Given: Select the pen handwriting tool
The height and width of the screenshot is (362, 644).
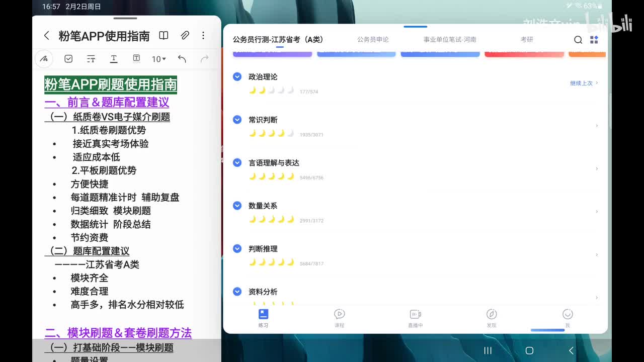Looking at the screenshot, I should (x=44, y=59).
